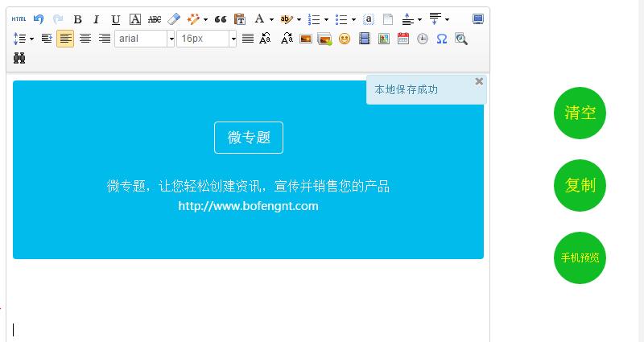Click the indent icon
Screen dimensions: 644x342
point(47,39)
